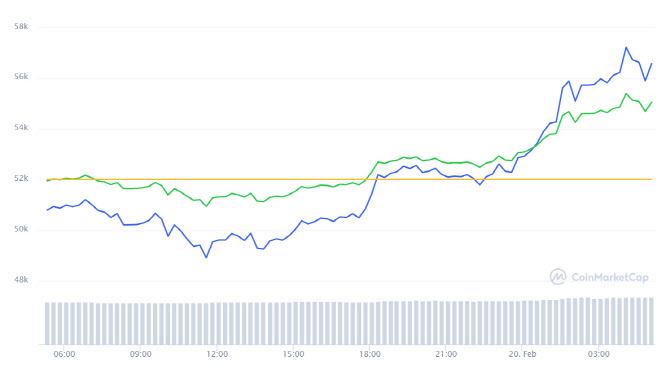The height and width of the screenshot is (370, 670).
Task: Open the CoinMarketCap watermark text
Action: tap(610, 278)
